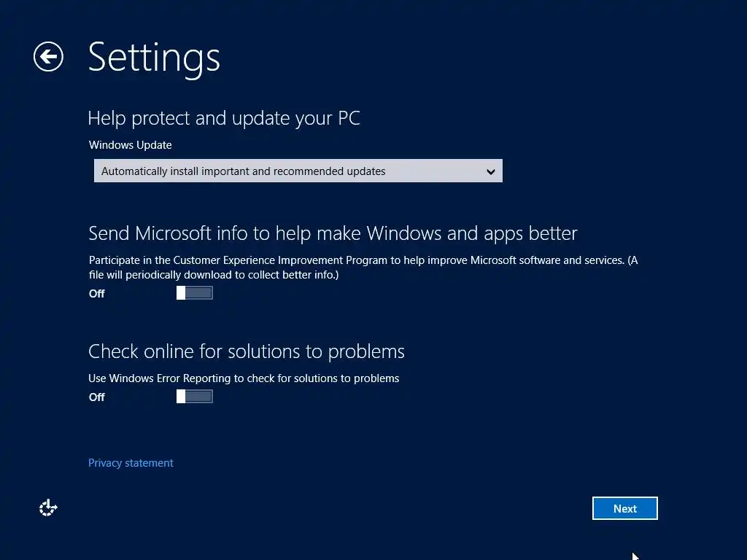Click the Off label beside CEIP toggle
The height and width of the screenshot is (560, 747).
click(97, 294)
